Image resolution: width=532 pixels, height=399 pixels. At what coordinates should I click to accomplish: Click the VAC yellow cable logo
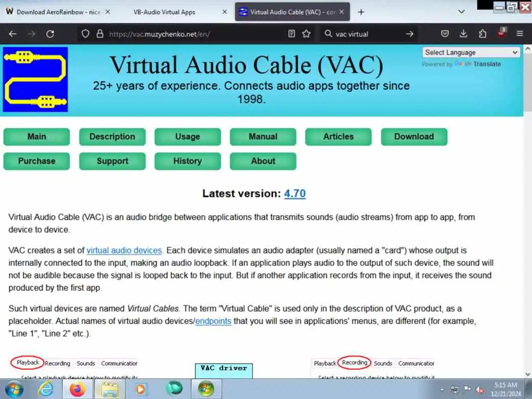[x=35, y=79]
